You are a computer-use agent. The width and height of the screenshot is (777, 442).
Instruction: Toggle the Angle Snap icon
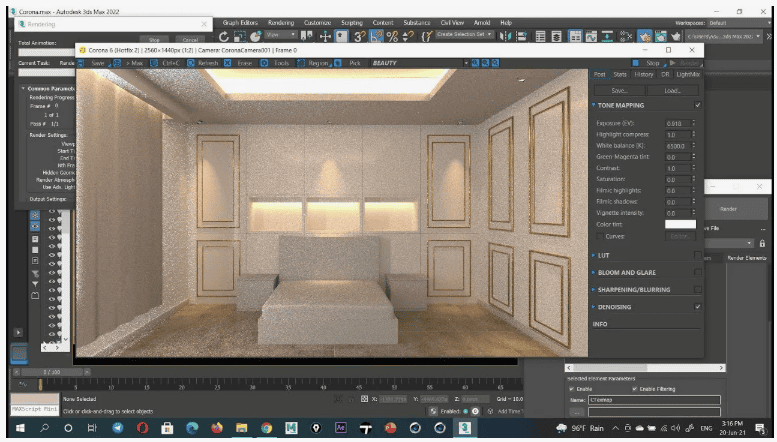pos(376,36)
